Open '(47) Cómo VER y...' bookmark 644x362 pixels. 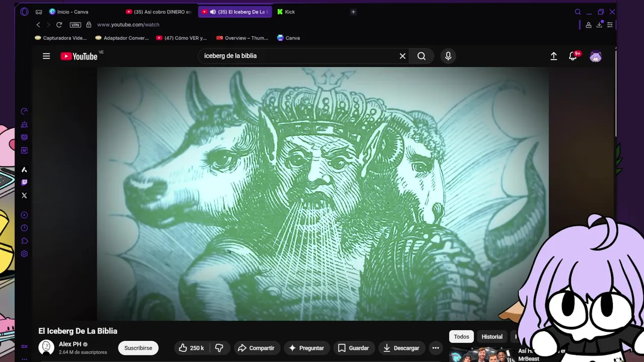(182, 38)
